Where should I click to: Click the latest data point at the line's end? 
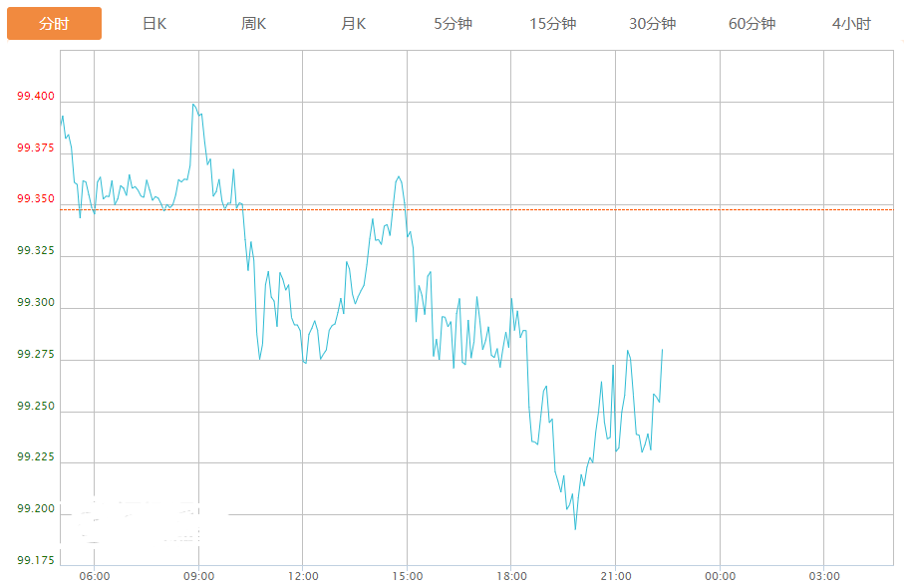pyautogui.click(x=662, y=350)
